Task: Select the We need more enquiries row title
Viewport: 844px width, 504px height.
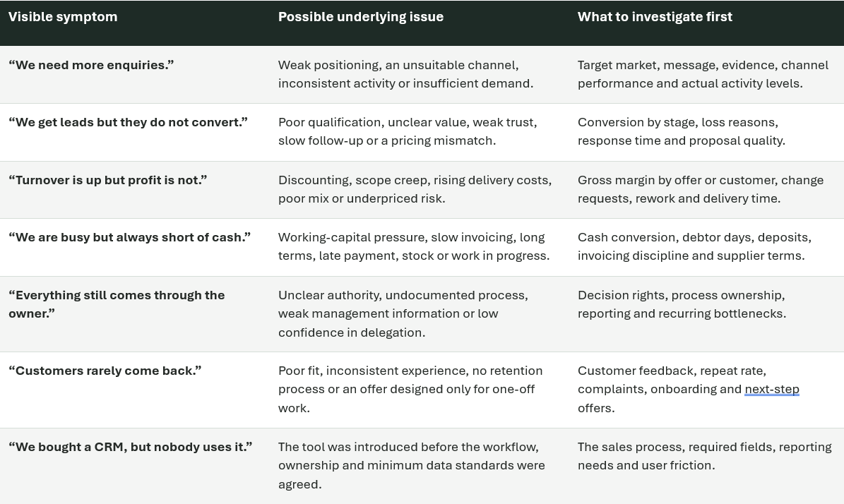Action: pyautogui.click(x=91, y=65)
